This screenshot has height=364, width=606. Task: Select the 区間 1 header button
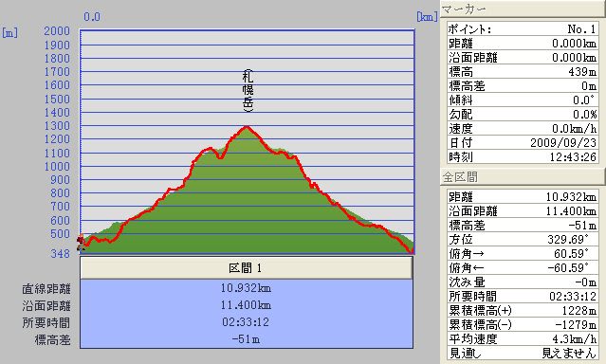(247, 267)
